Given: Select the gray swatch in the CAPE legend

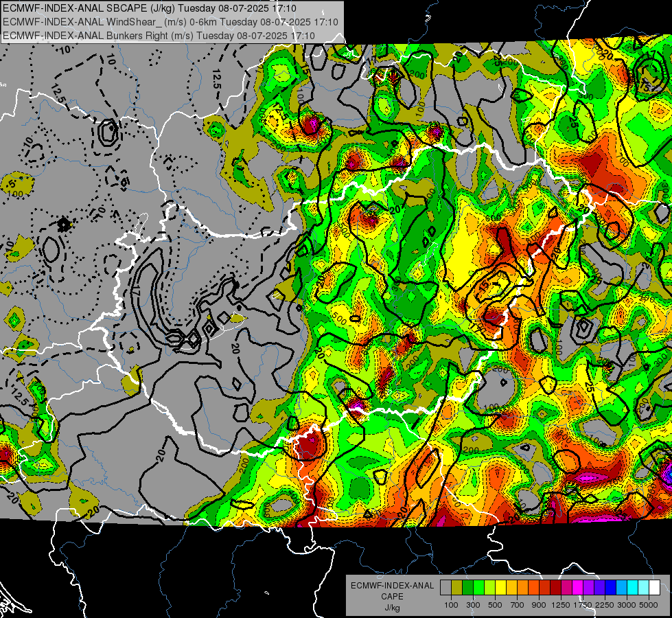Looking at the screenshot, I should coord(445,588).
